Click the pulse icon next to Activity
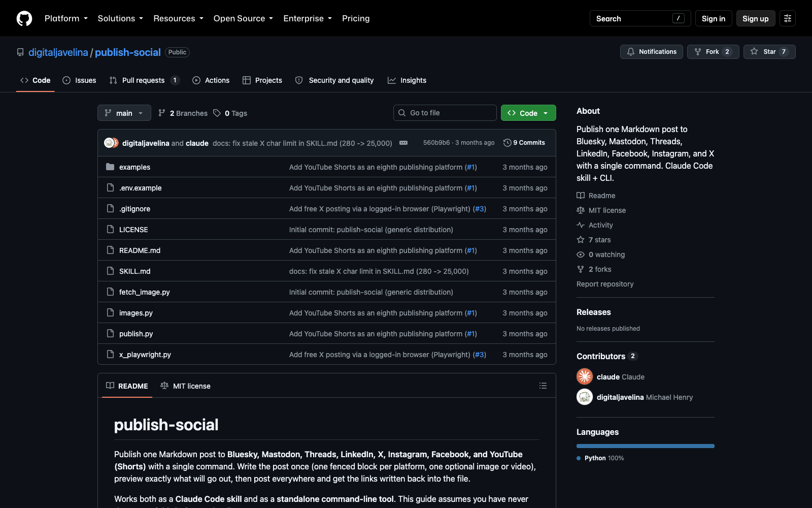The image size is (812, 508). pos(581,225)
